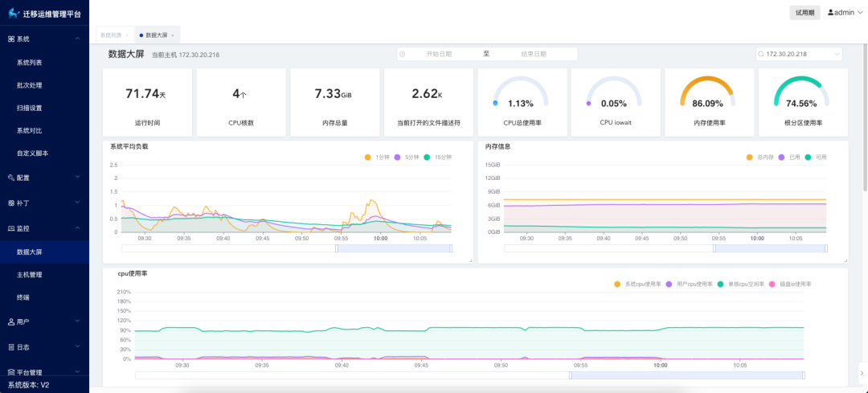
Task: Expand the 用户 menu using its chevron
Action: 77,321
